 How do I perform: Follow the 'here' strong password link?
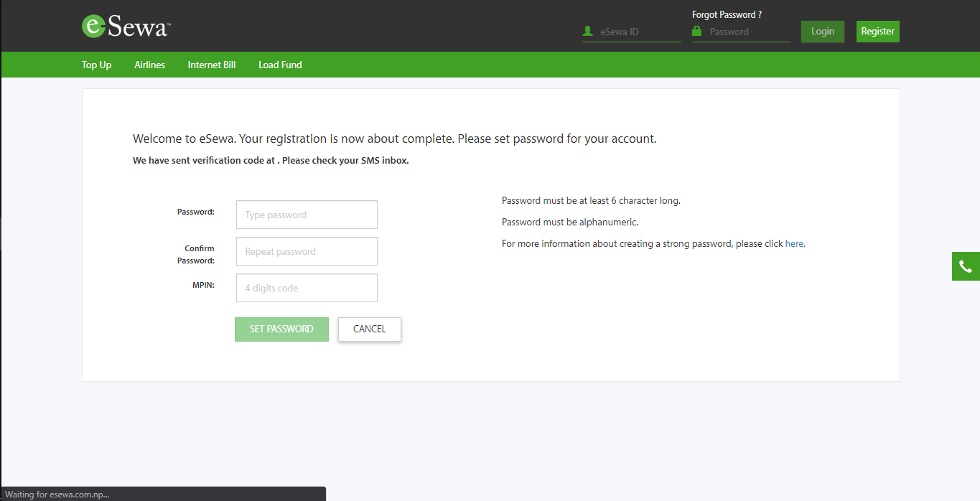pyautogui.click(x=794, y=243)
